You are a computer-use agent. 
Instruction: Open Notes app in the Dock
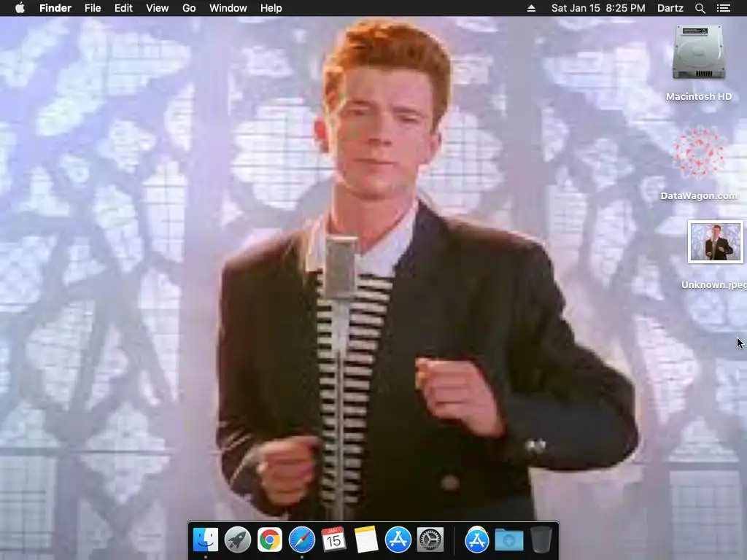pos(366,540)
